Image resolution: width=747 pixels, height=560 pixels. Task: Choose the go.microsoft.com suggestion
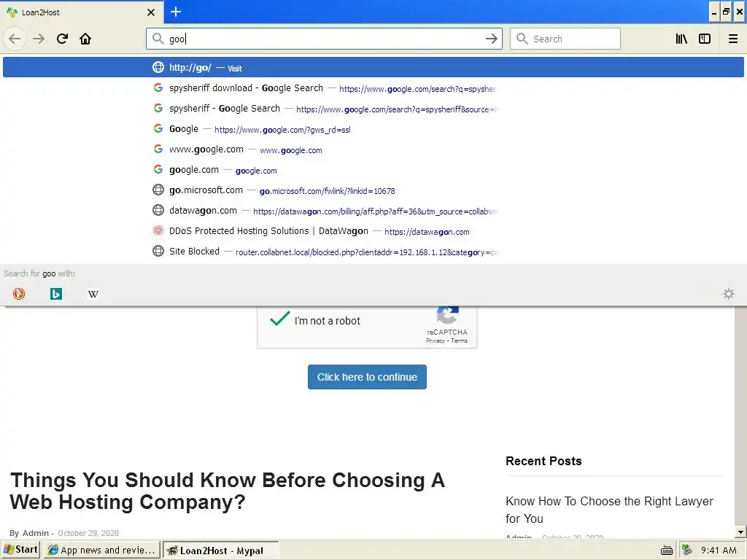point(373,190)
